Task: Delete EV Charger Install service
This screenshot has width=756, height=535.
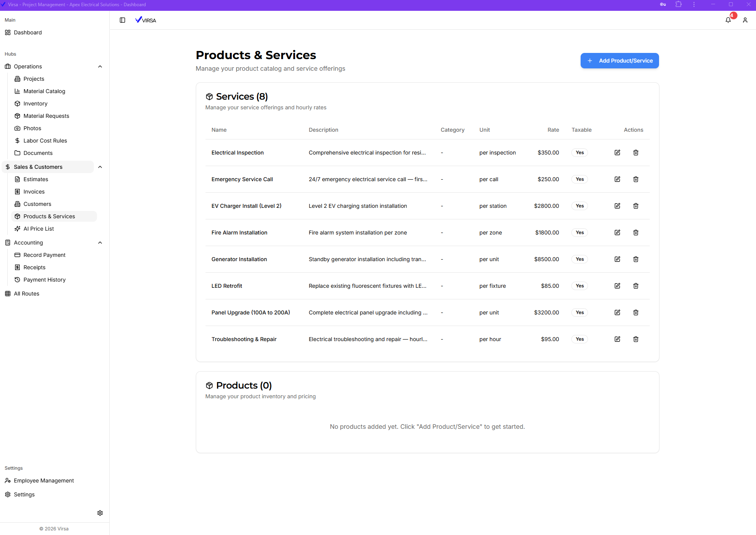Action: coord(636,206)
